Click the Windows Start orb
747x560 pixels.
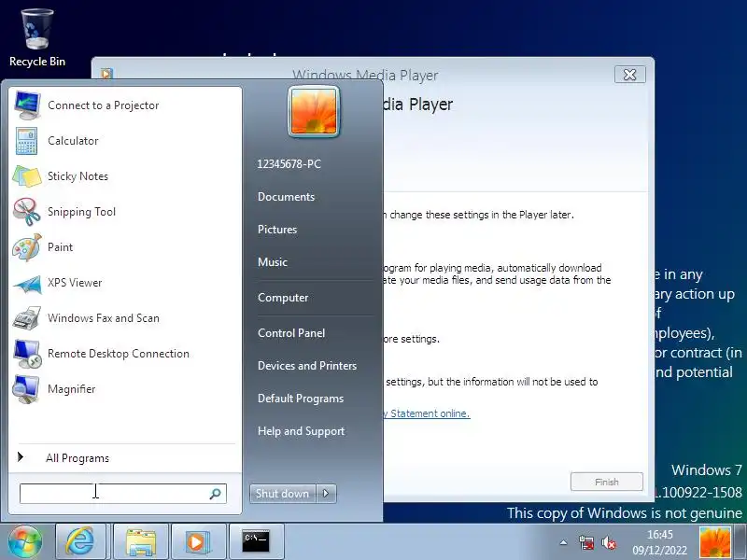pyautogui.click(x=25, y=541)
